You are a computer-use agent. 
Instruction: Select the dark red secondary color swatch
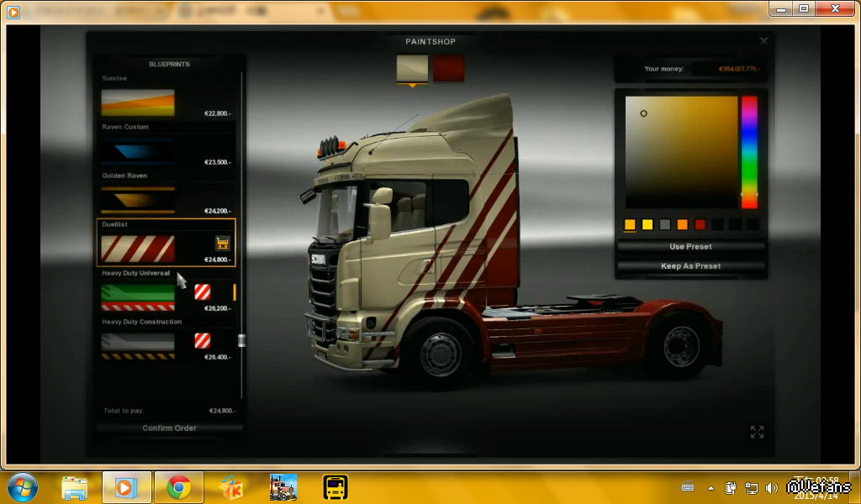(x=449, y=68)
